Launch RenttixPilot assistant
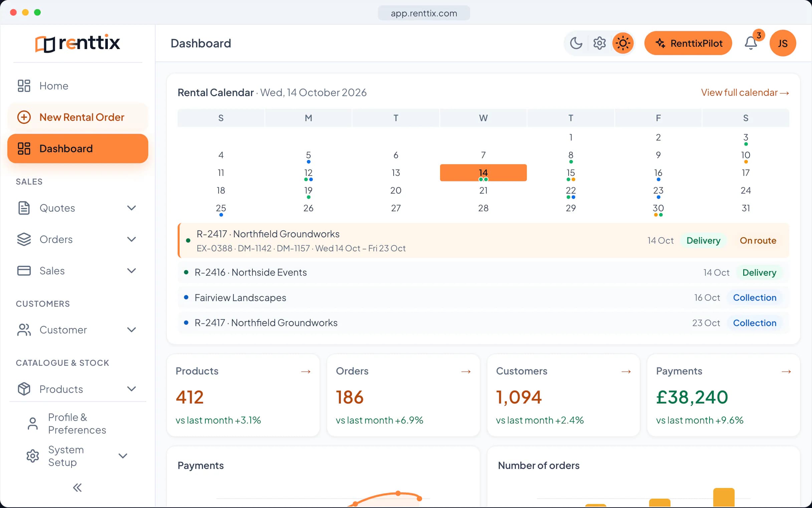The height and width of the screenshot is (508, 812). (688, 43)
